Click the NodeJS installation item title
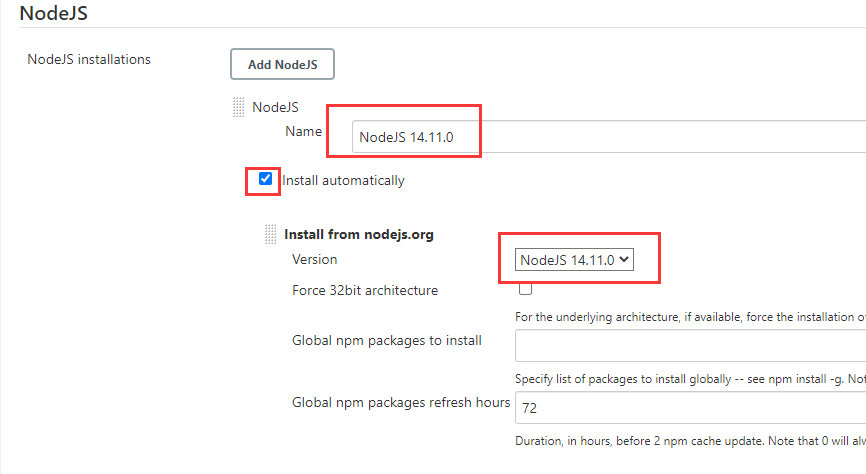866x474 pixels. 276,107
